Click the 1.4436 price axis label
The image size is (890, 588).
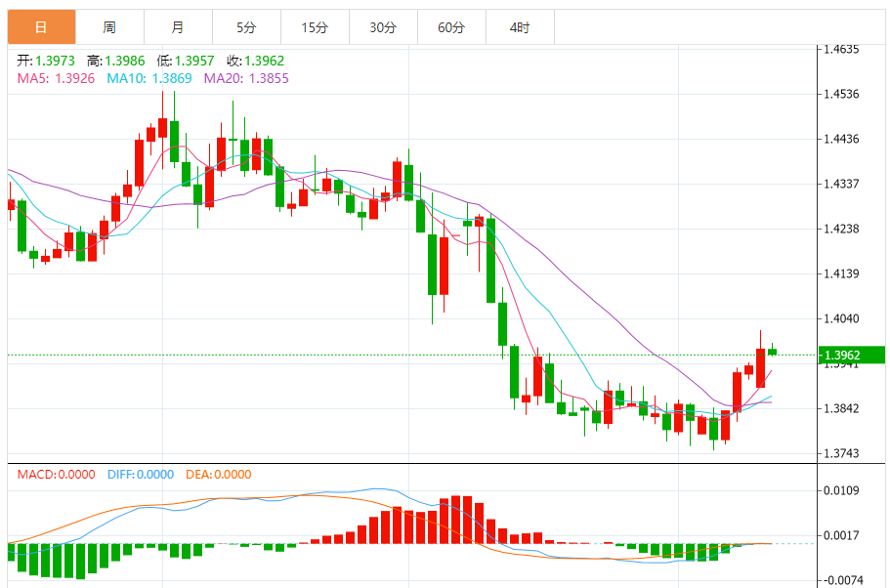842,139
